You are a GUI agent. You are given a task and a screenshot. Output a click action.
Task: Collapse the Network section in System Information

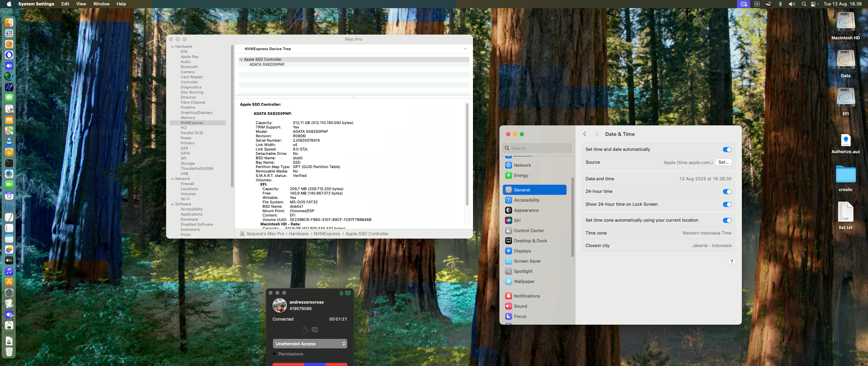coord(172,179)
